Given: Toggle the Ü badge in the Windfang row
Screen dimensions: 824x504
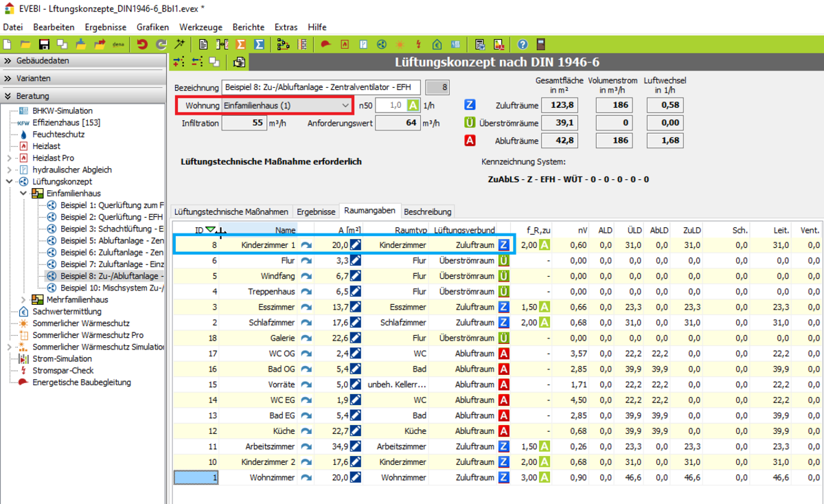Looking at the screenshot, I should pos(503,276).
